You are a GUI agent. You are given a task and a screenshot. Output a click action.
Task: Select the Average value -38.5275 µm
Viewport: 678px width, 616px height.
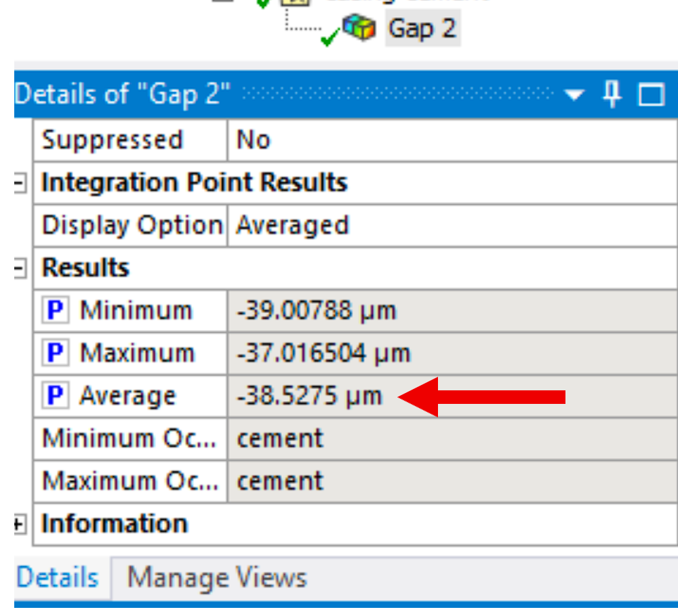(310, 396)
